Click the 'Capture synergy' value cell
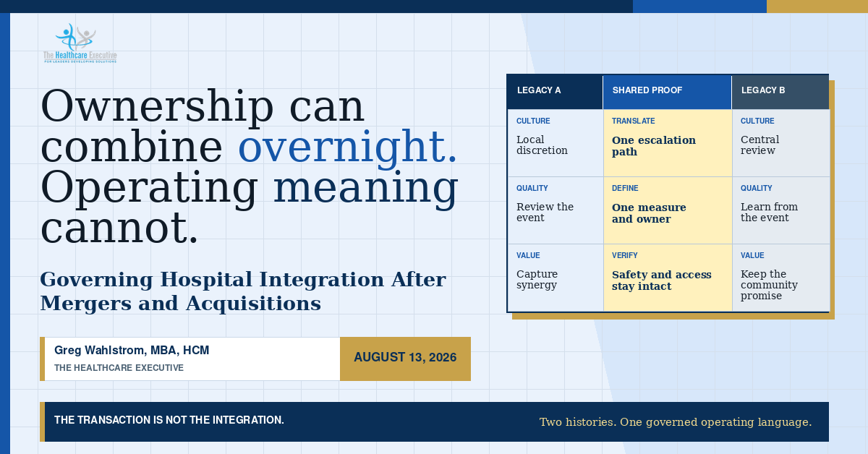Screen dimensions: 868x454 556,278
